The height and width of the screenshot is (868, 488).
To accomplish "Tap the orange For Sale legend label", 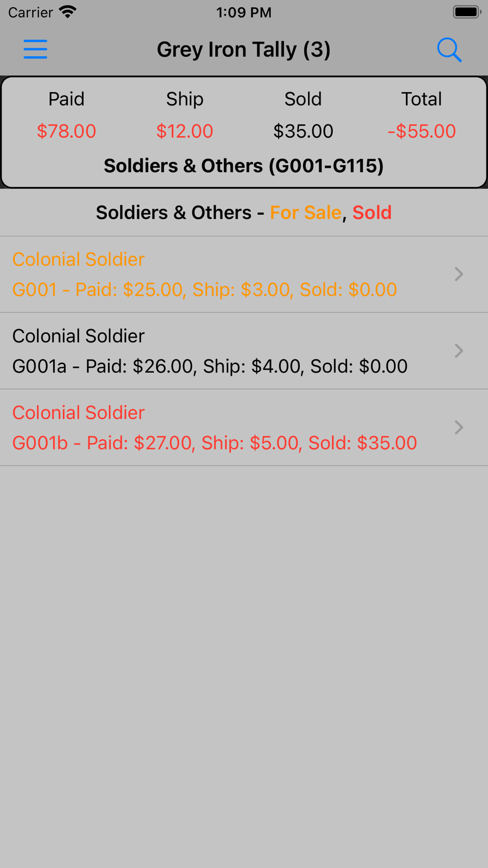I will [x=305, y=212].
